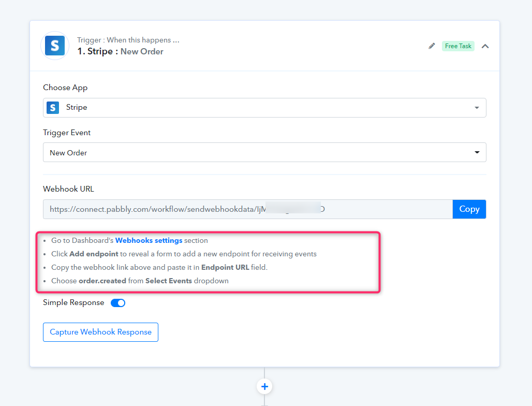Copy the webhook URL with Copy button
532x406 pixels.
pyautogui.click(x=469, y=209)
